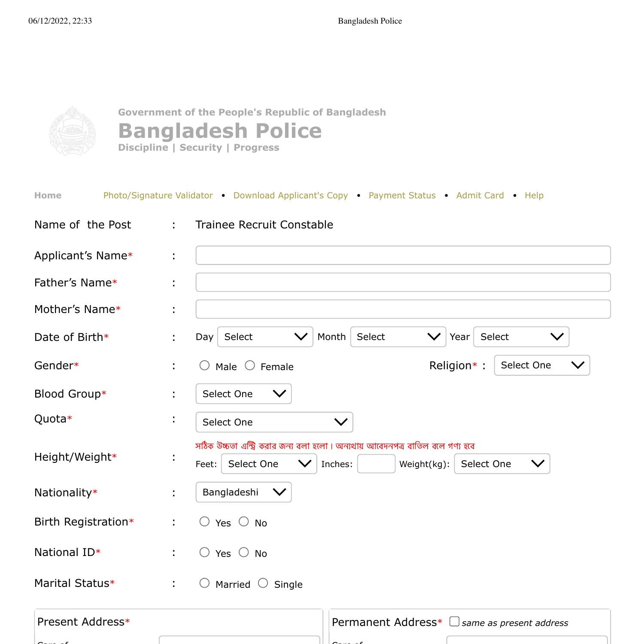Viewport: 644px width, 644px height.
Task: Go to Payment Status page
Action: point(402,195)
